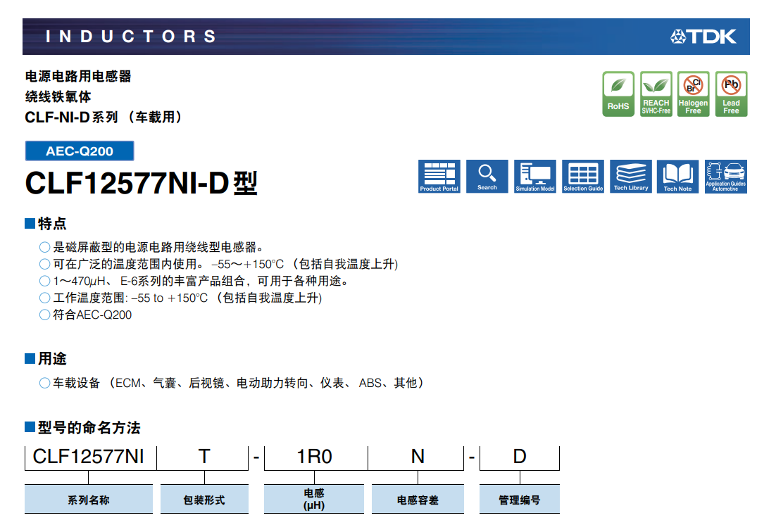776x532 pixels.
Task: Click the 电感容差 label box
Action: tap(418, 500)
